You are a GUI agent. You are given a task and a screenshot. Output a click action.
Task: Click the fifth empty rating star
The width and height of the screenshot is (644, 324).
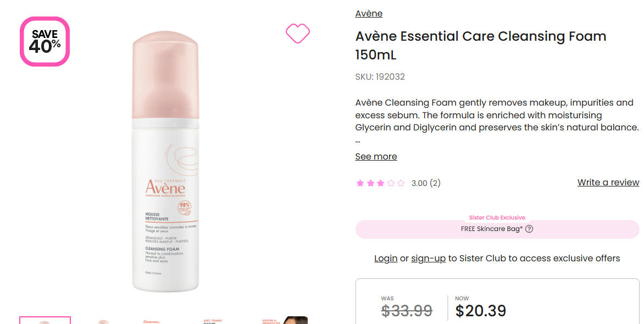click(401, 183)
